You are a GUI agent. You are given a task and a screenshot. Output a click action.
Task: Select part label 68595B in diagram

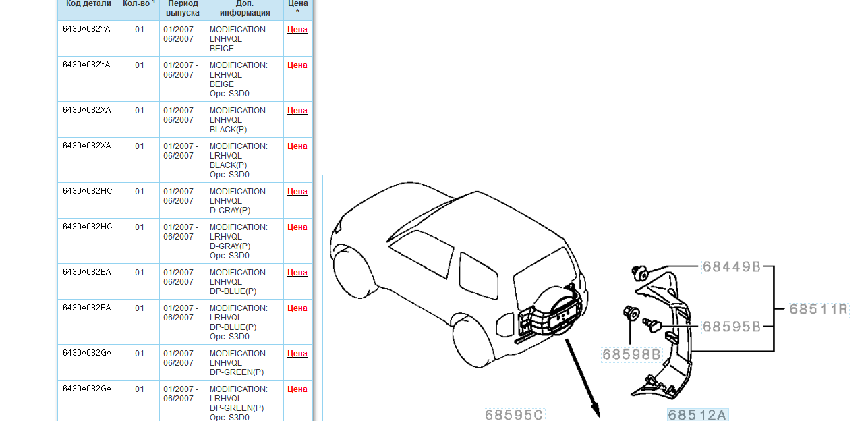[x=732, y=327]
